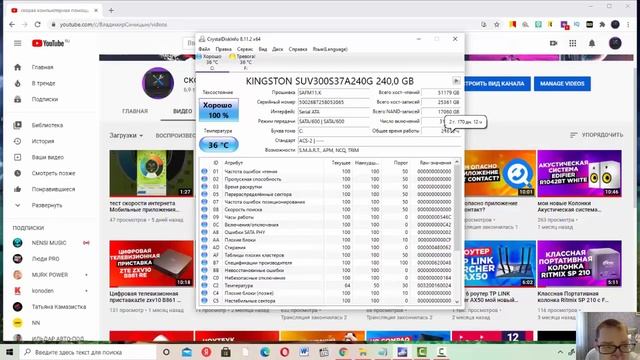Screen dimensions: 640x360
Task: Open the Сервис menu in CrystalDiskInfo
Action: [x=245, y=49]
